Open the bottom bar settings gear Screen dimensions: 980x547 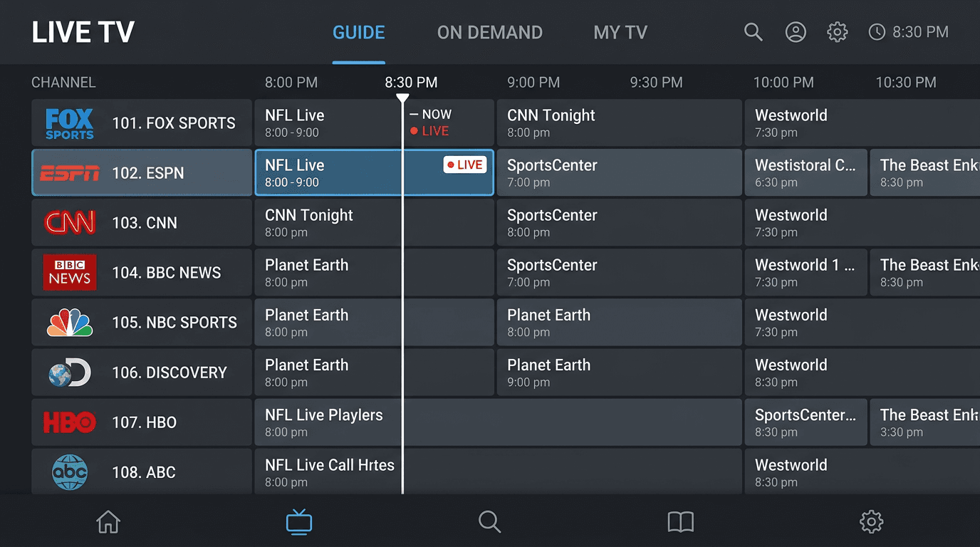pos(871,522)
